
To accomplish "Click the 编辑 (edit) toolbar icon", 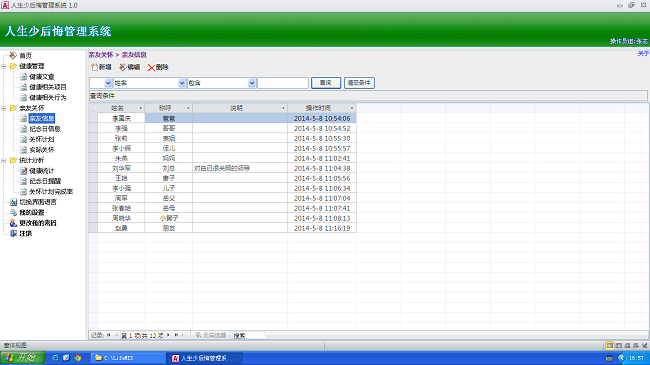I will coord(123,67).
